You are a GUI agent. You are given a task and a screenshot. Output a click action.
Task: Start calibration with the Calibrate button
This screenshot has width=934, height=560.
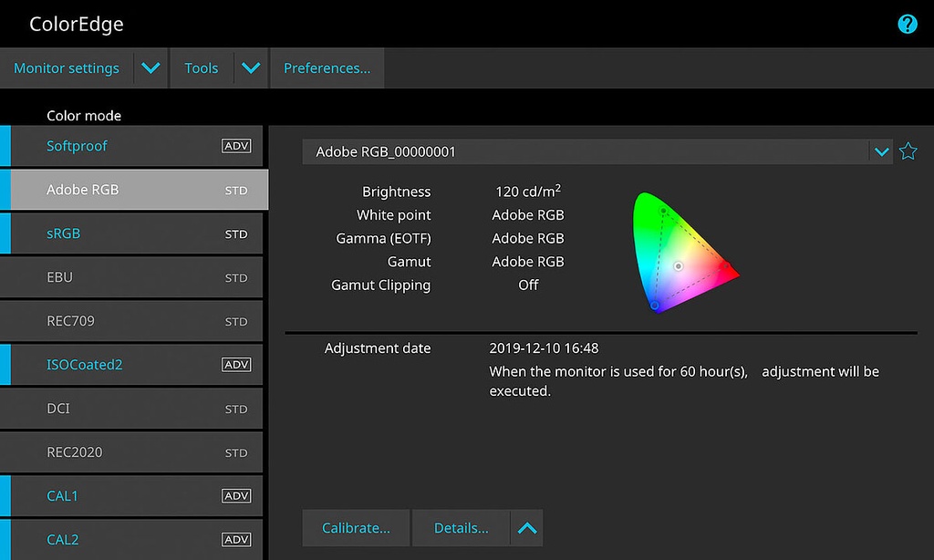pyautogui.click(x=356, y=527)
